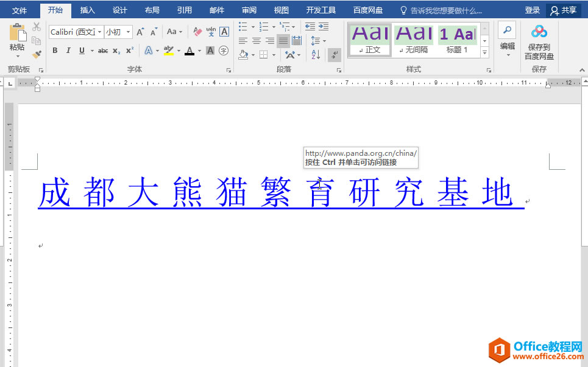The height and width of the screenshot is (367, 588).
Task: Collapse the ribbon arrow
Action: [582, 70]
